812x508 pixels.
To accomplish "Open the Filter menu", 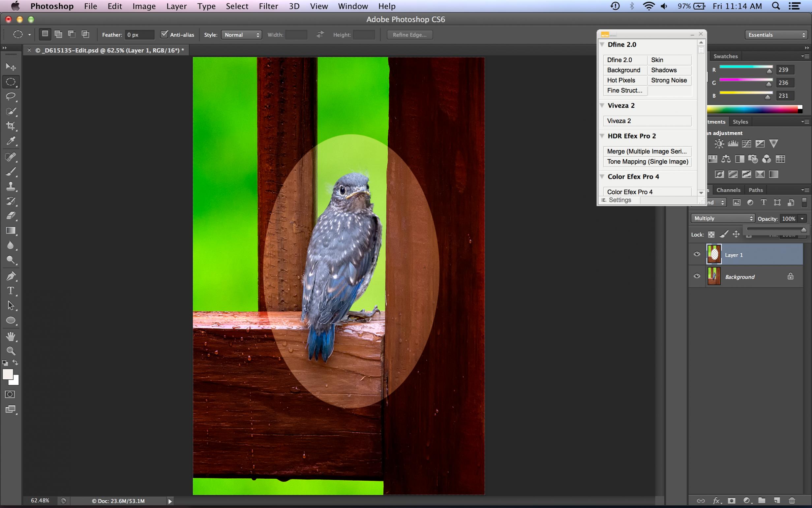I will 268,6.
